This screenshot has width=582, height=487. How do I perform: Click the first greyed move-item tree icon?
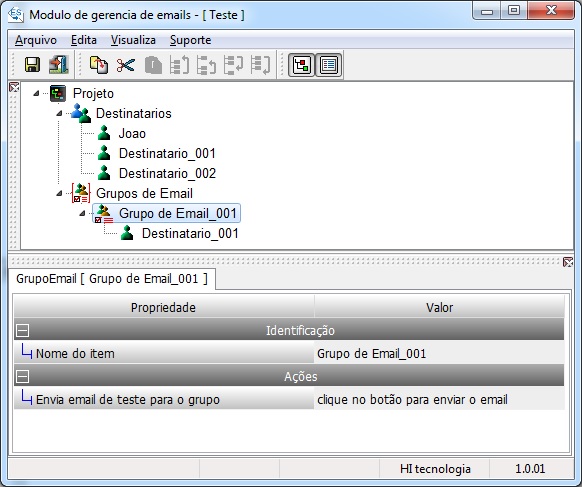(x=180, y=65)
